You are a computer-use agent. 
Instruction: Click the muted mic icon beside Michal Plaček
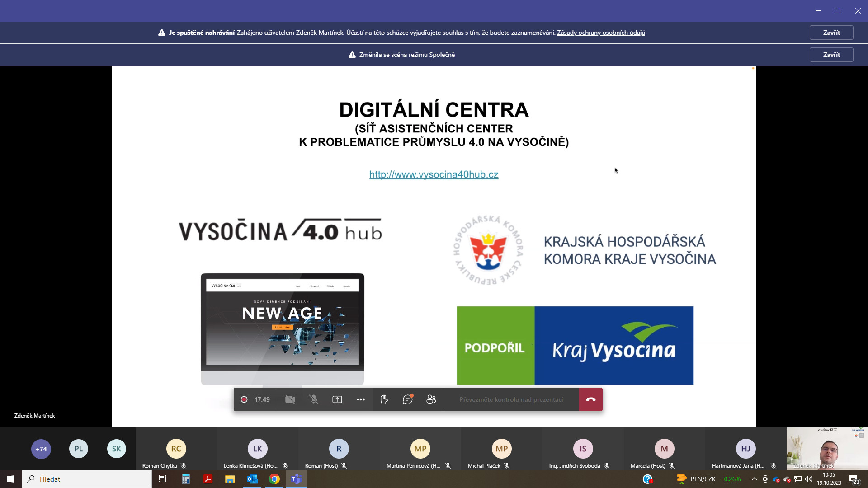click(507, 466)
